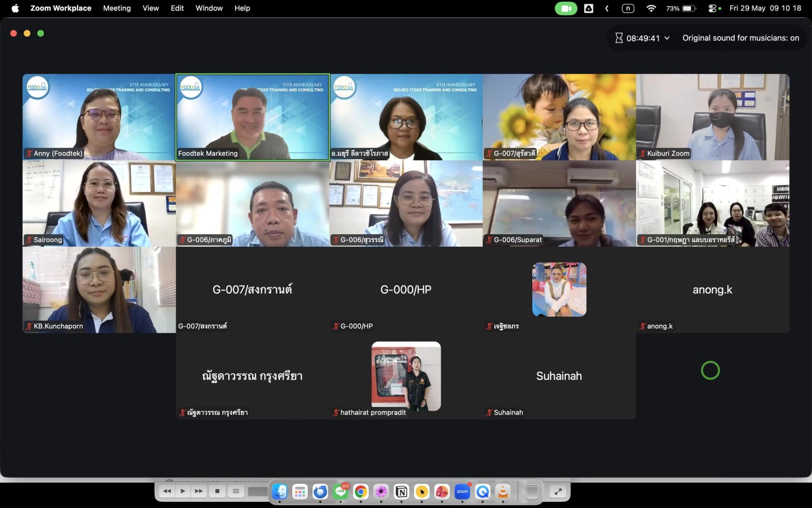Open the View menu

pos(151,8)
